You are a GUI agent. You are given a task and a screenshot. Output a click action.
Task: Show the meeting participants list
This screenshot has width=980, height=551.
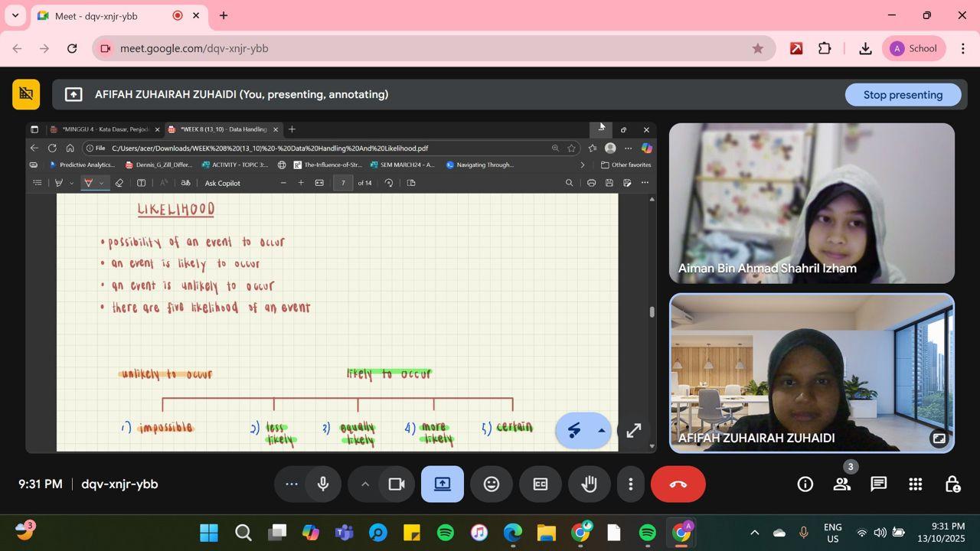pos(842,484)
